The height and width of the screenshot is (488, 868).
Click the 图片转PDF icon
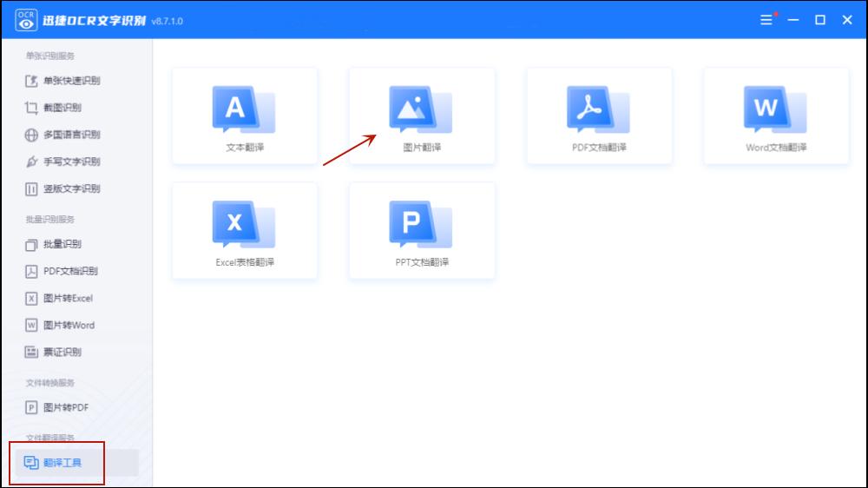click(31, 408)
